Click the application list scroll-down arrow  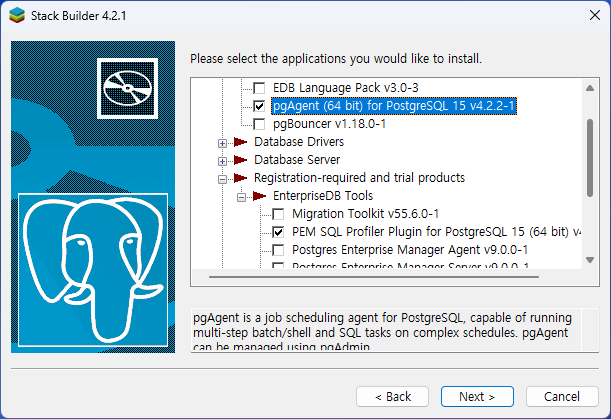pos(590,260)
